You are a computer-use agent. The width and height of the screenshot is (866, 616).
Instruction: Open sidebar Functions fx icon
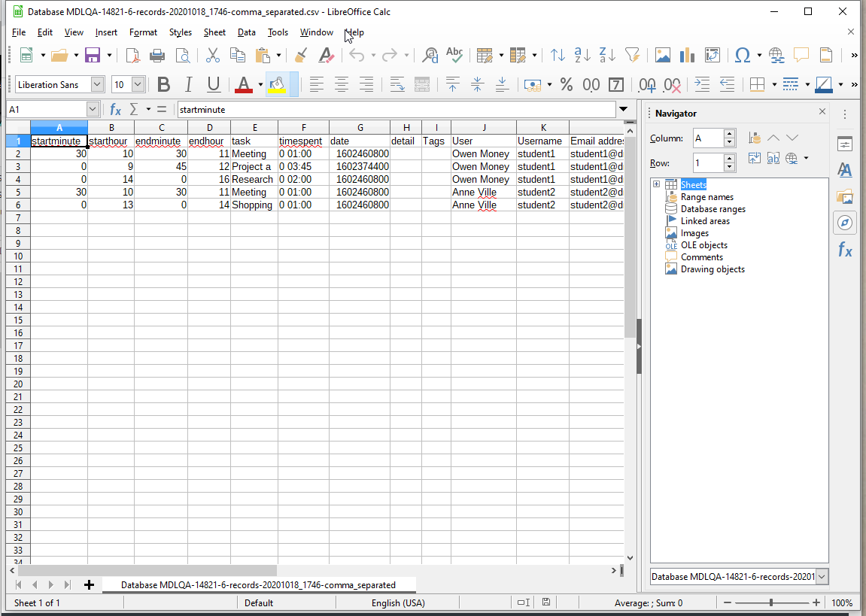844,250
